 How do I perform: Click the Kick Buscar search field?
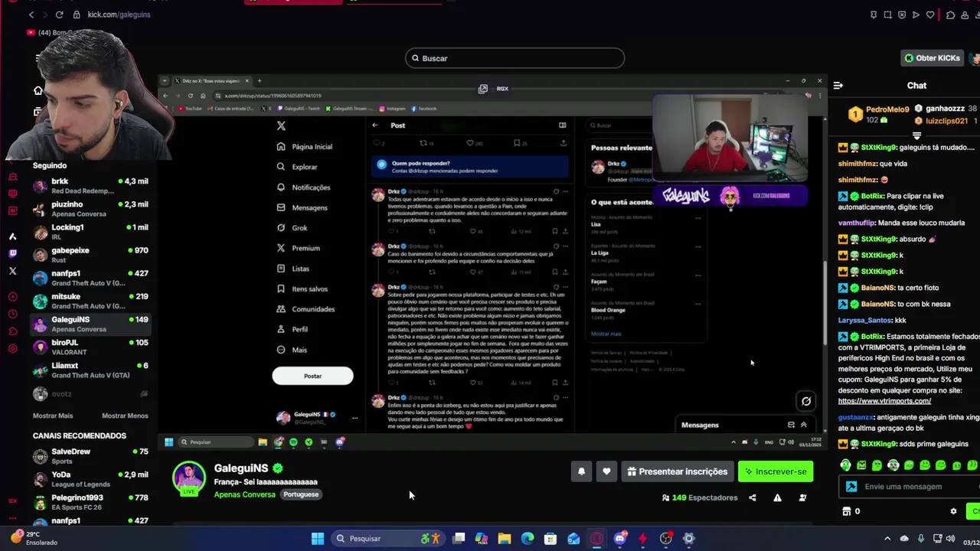[x=514, y=58]
